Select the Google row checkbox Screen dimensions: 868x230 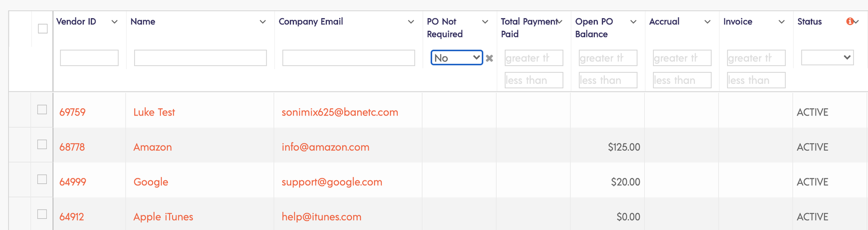pos(42,179)
